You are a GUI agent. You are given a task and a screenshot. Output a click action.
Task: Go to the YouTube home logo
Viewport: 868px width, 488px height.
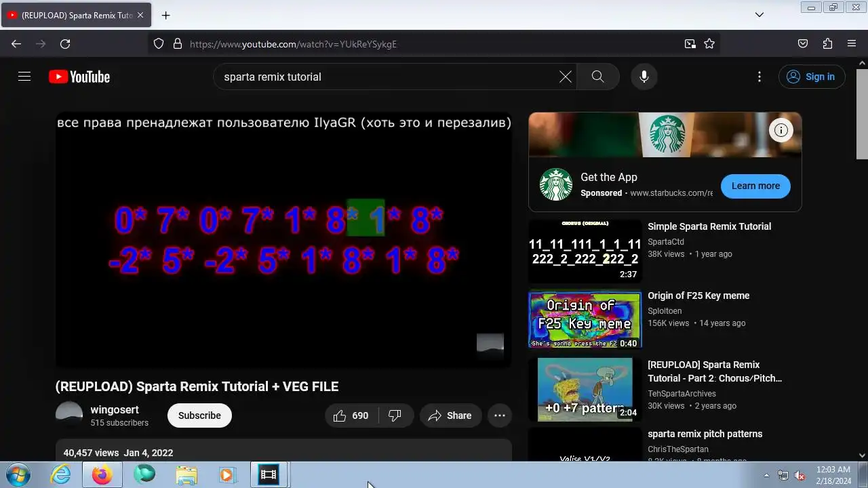79,77
